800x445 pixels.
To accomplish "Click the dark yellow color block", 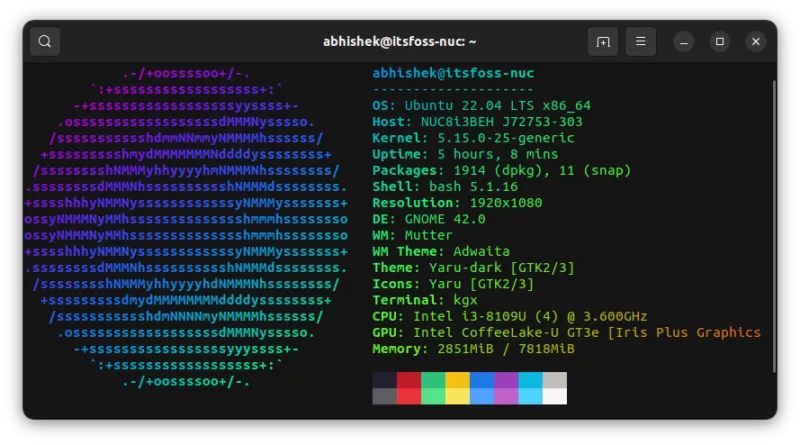I will coord(457,380).
